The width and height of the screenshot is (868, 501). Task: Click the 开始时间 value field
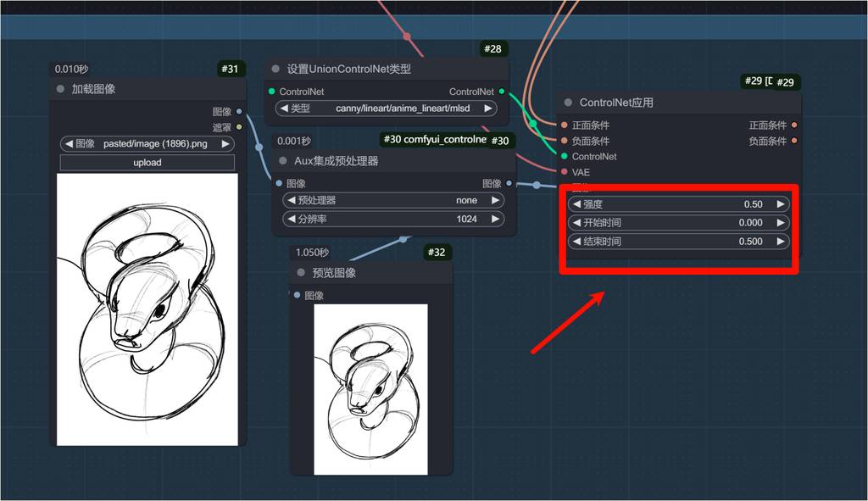tap(678, 223)
